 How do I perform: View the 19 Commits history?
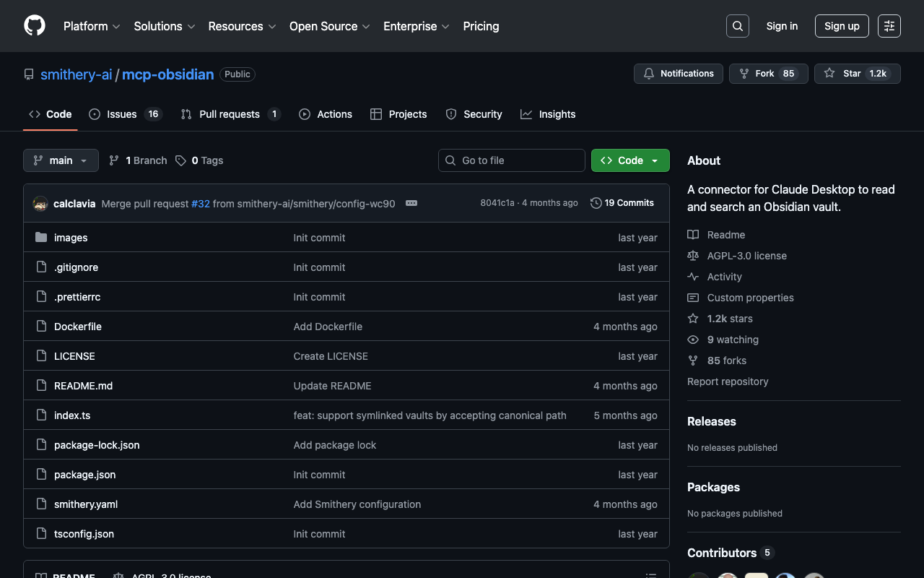coord(622,203)
